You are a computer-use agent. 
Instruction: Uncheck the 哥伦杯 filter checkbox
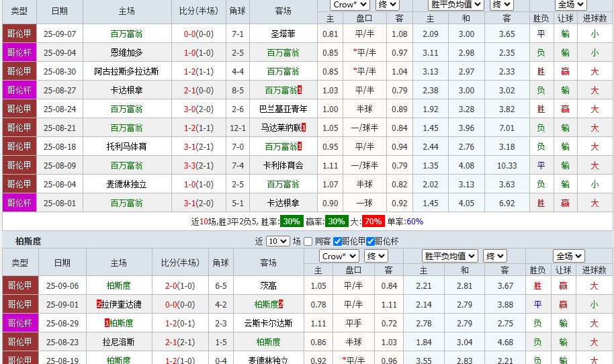coord(370,242)
